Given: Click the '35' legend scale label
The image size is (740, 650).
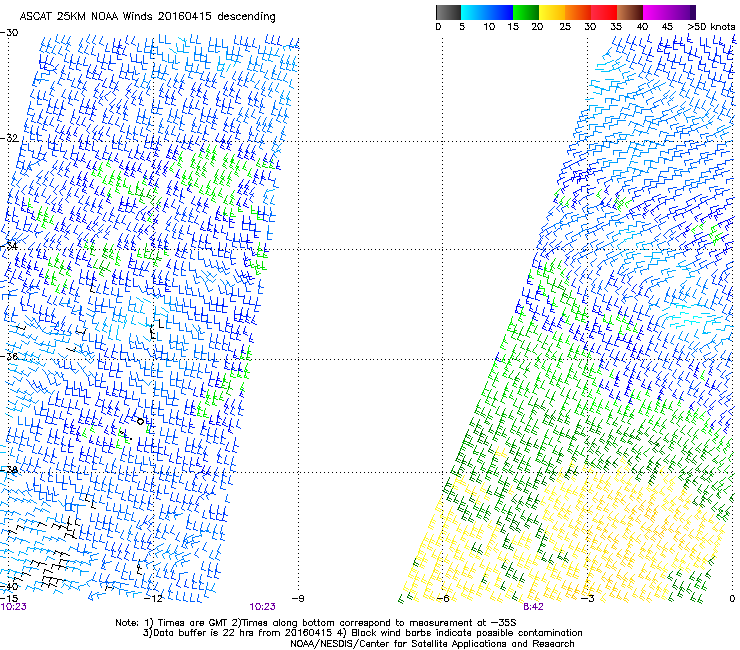Looking at the screenshot, I should 616,26.
